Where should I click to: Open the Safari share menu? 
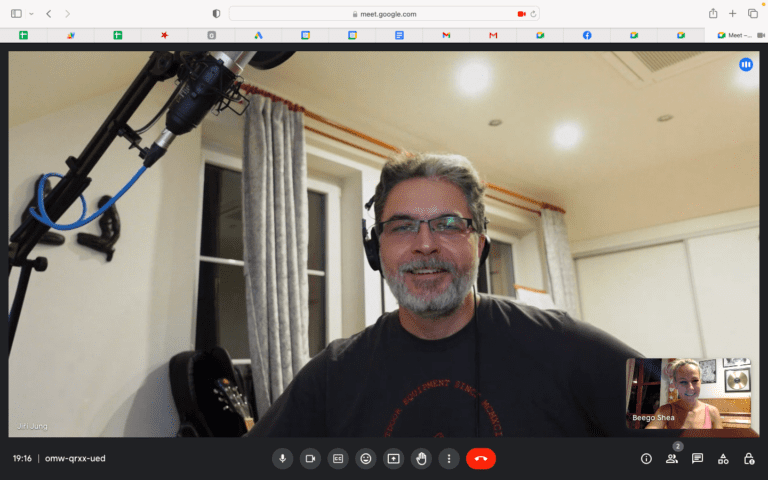713,14
